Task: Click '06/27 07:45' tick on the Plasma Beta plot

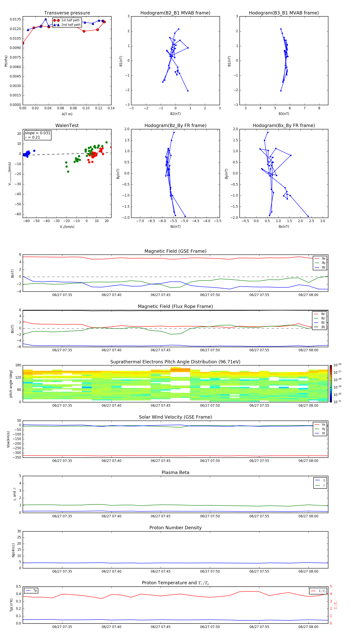Action: click(x=160, y=516)
